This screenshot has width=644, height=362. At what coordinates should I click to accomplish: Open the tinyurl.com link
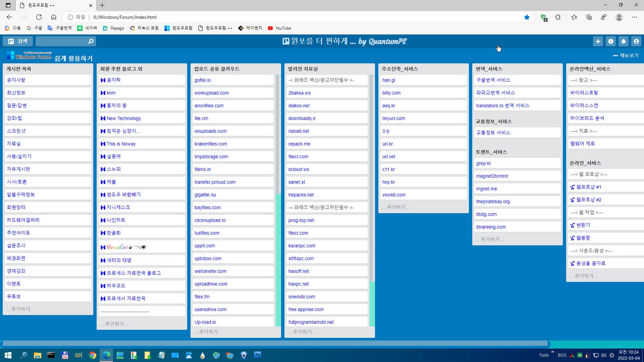[424, 118]
